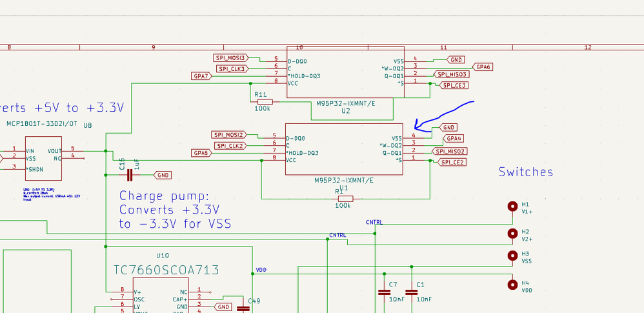Click the GPA7 label at *HOLD-DQ3

202,76
